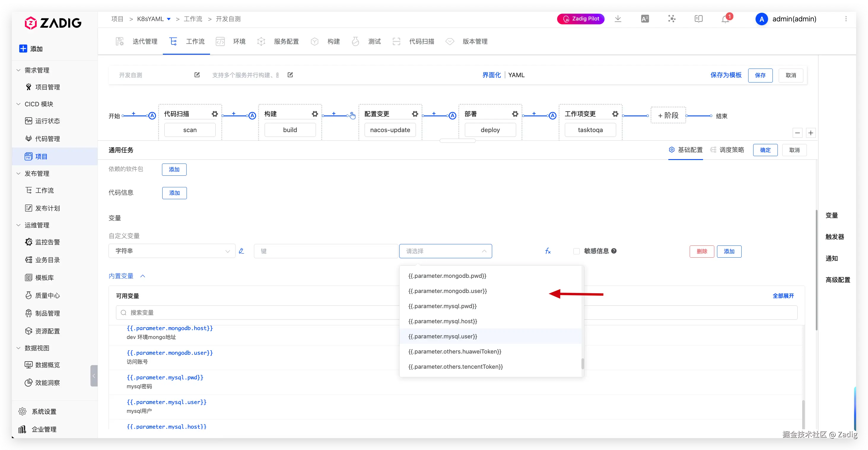
Task: Enable the 敏感信息 checkbox
Action: 576,251
